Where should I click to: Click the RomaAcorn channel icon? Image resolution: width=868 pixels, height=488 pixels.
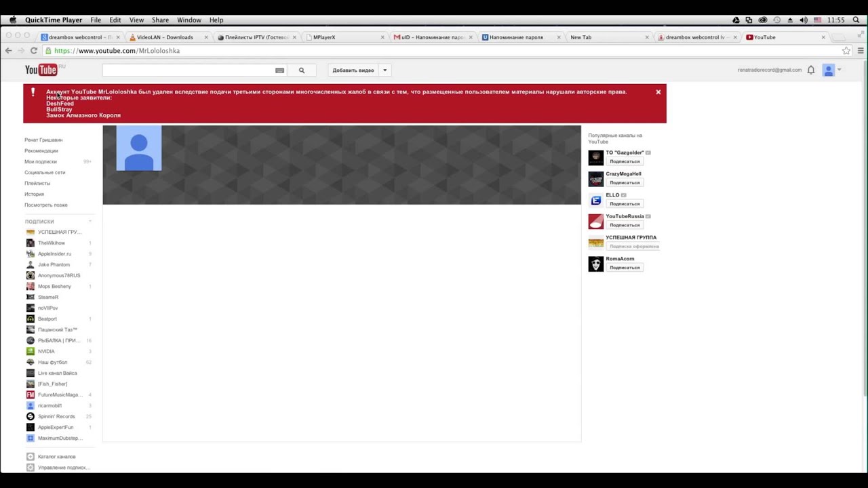595,264
